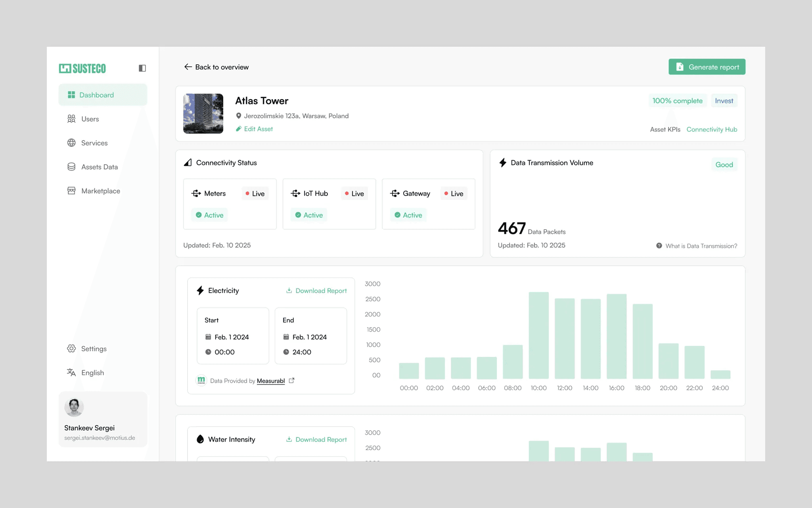Toggle the Gateway Live indicator

[454, 194]
